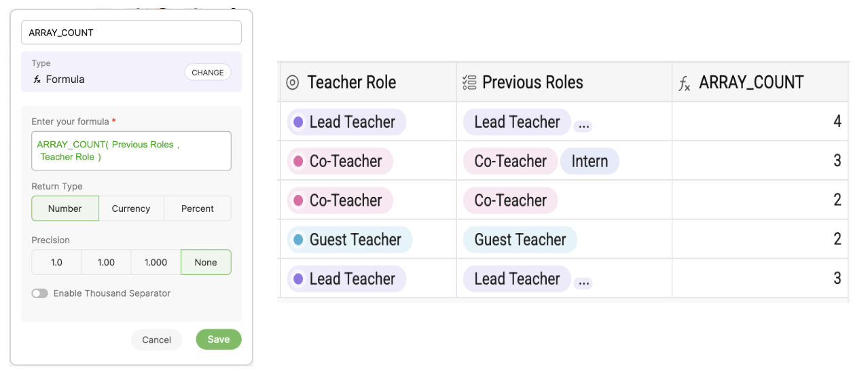The width and height of the screenshot is (868, 383).
Task: Choose the 1.000 precision option
Action: pos(156,262)
